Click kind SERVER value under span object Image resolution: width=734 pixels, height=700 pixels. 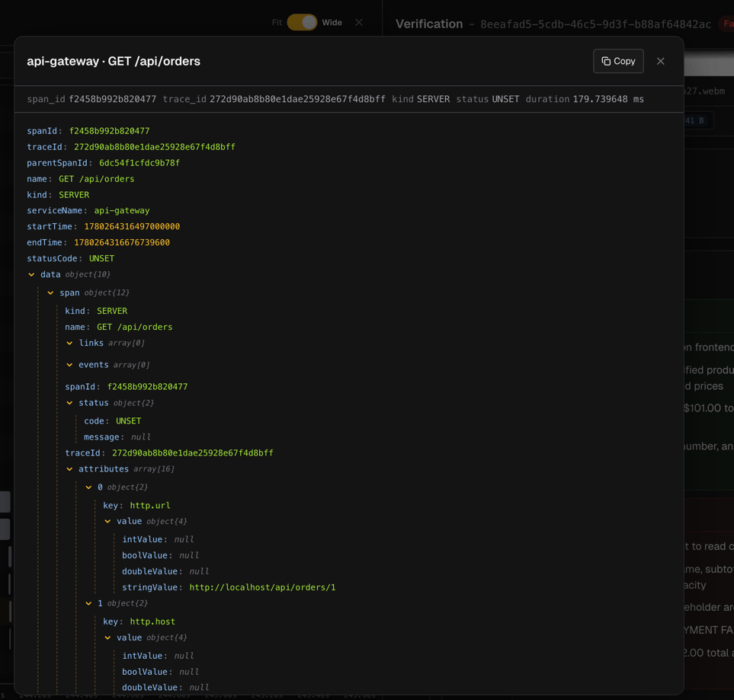(112, 312)
